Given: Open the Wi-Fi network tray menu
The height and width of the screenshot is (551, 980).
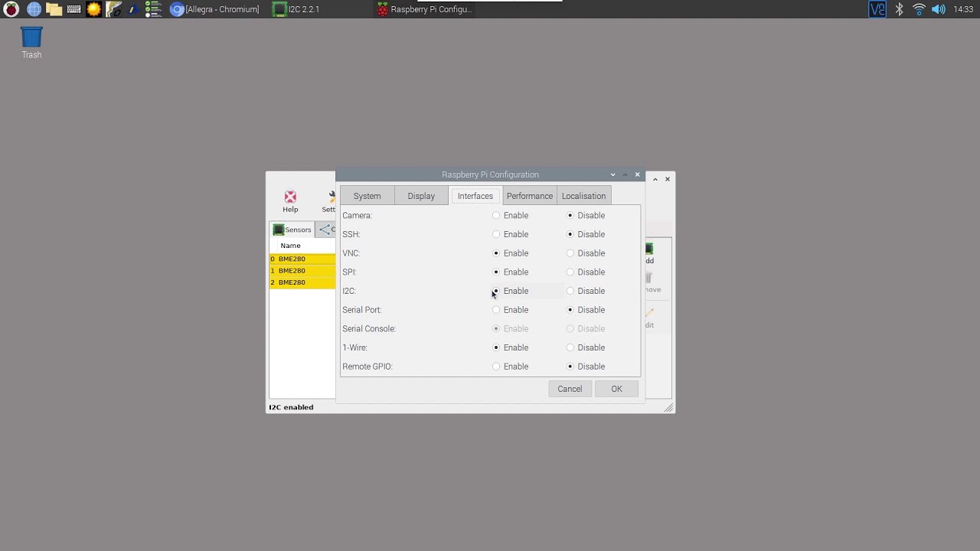Looking at the screenshot, I should (x=919, y=9).
